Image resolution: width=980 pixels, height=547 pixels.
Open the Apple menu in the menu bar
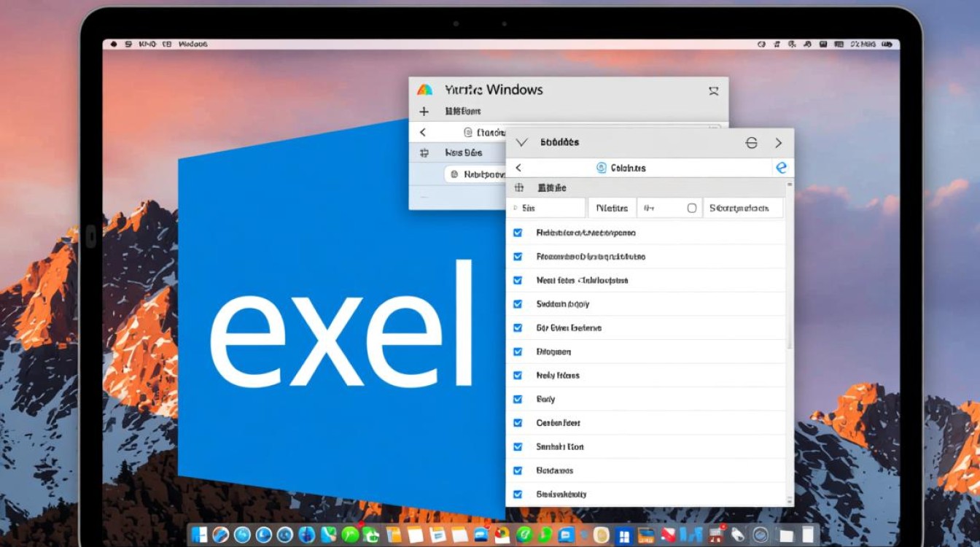(114, 44)
